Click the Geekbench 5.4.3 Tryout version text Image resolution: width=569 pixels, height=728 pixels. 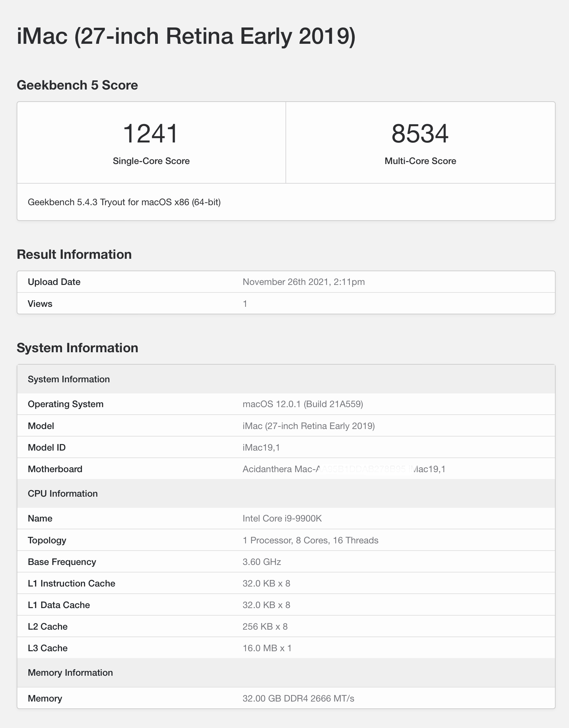point(124,202)
